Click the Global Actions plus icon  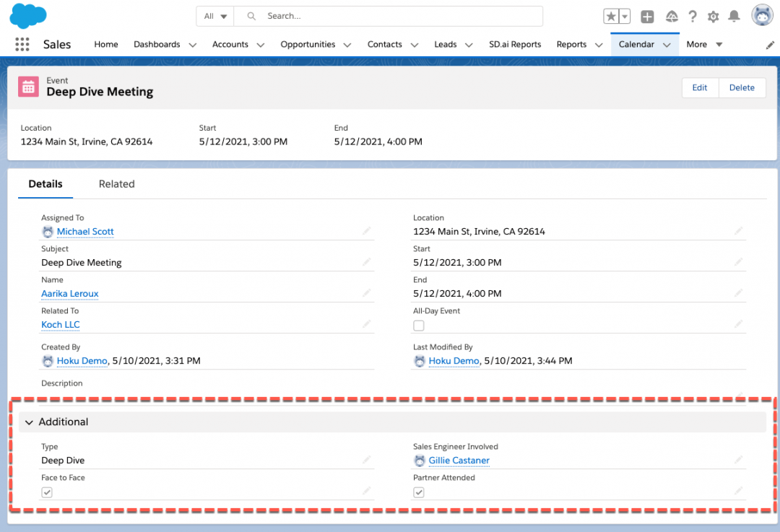pos(647,17)
